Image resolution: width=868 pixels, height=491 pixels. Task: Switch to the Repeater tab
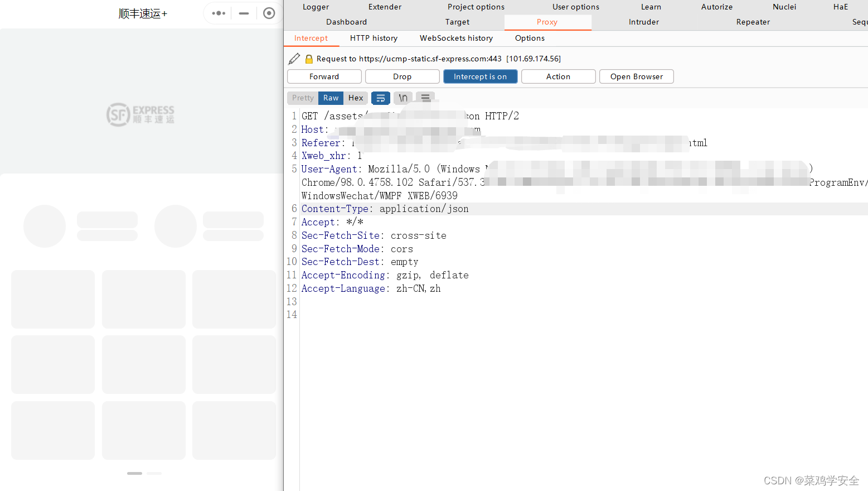[753, 22]
